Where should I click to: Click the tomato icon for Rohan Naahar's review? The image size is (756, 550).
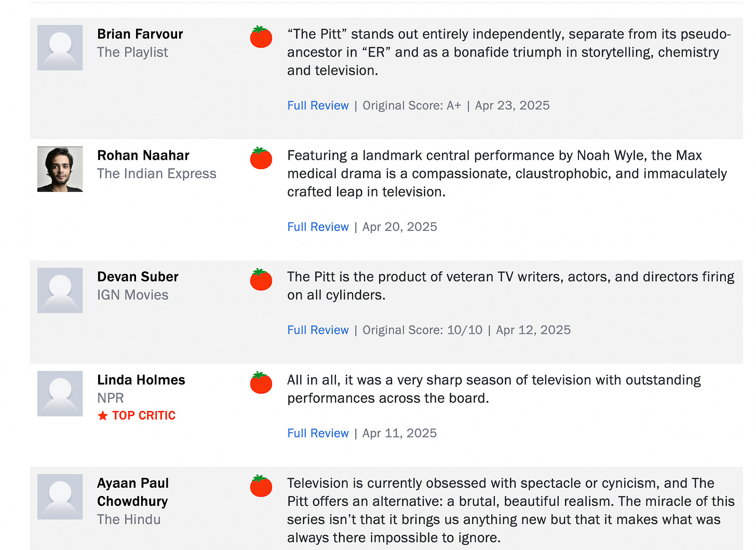[x=261, y=158]
